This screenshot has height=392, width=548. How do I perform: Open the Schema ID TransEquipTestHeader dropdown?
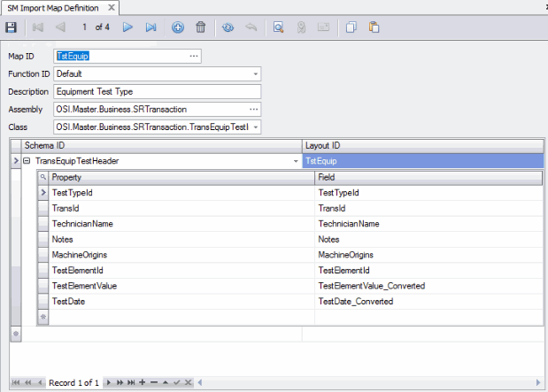tap(296, 161)
